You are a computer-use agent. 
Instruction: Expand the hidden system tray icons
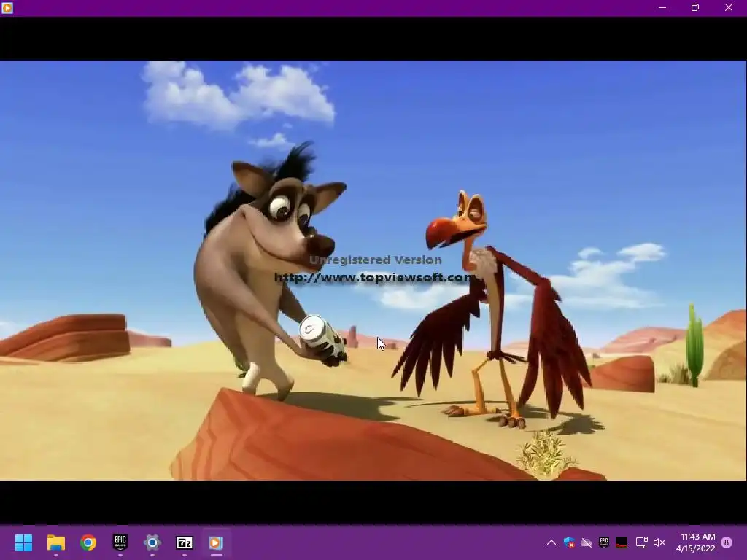tap(551, 542)
